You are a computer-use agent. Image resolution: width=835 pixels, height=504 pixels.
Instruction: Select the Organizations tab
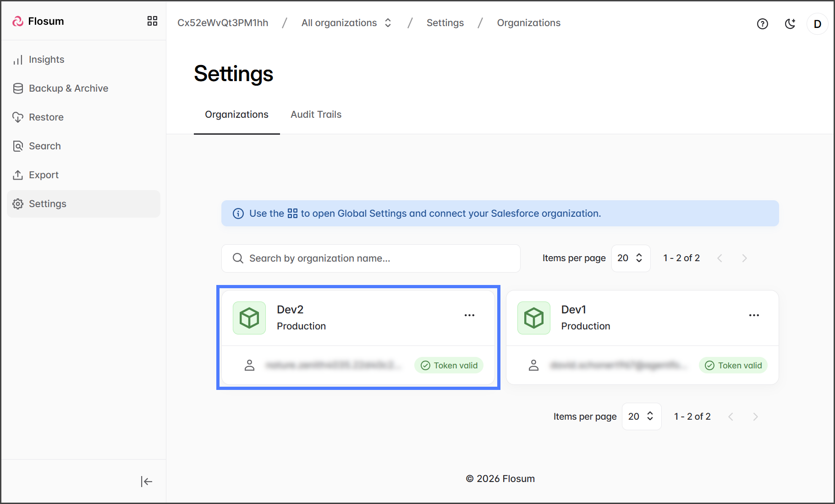pos(236,115)
